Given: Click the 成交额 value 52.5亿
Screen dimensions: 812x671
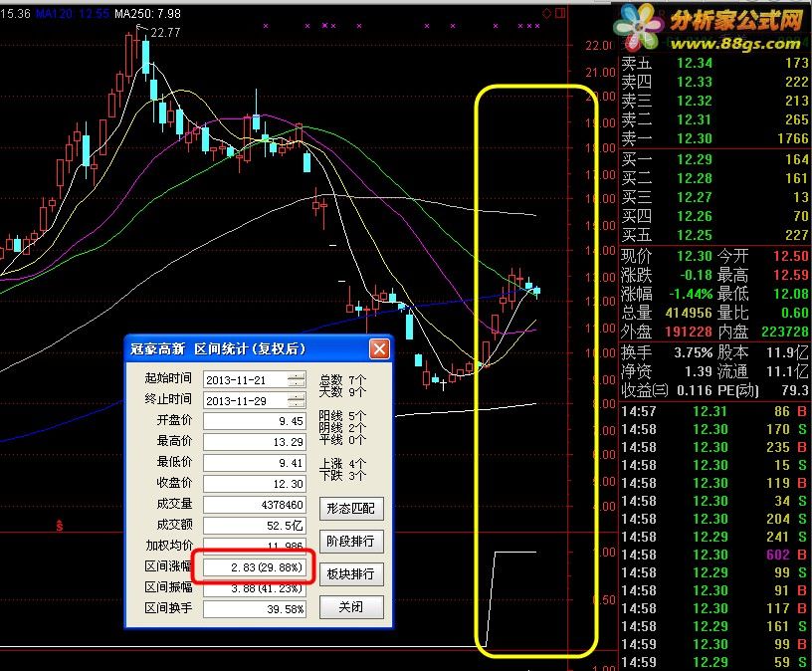Looking at the screenshot, I should coord(255,526).
